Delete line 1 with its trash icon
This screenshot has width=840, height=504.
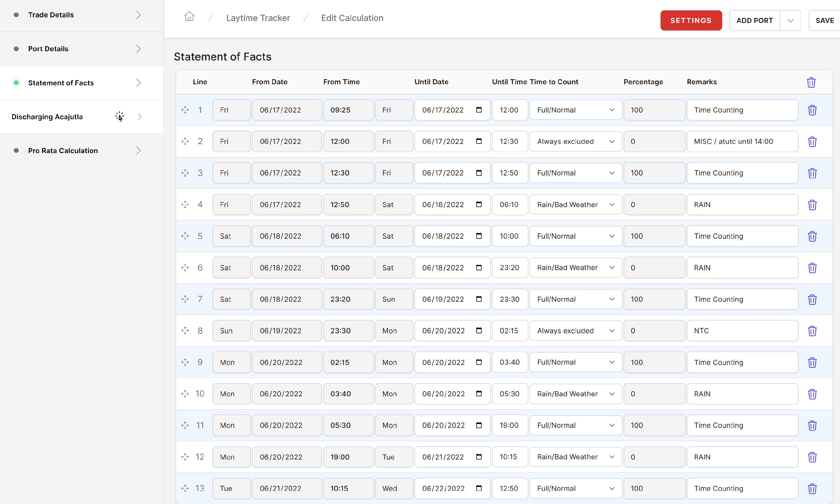[x=812, y=110]
